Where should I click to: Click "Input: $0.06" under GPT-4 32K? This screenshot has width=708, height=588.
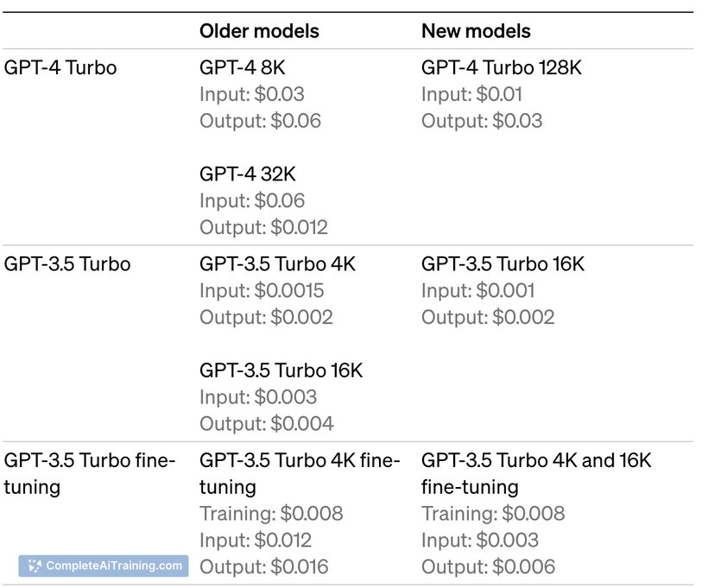point(252,200)
